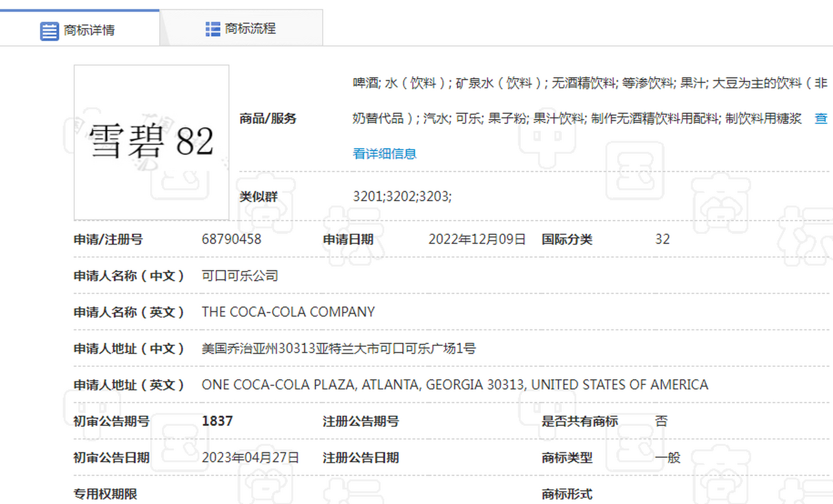833x504 pixels.
Task: Click shared trademark value 否
Action: point(661,421)
